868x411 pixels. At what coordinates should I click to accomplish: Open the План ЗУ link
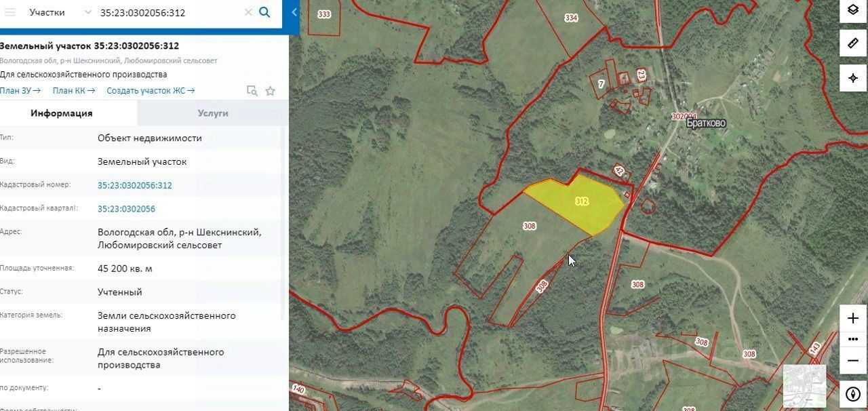click(20, 90)
